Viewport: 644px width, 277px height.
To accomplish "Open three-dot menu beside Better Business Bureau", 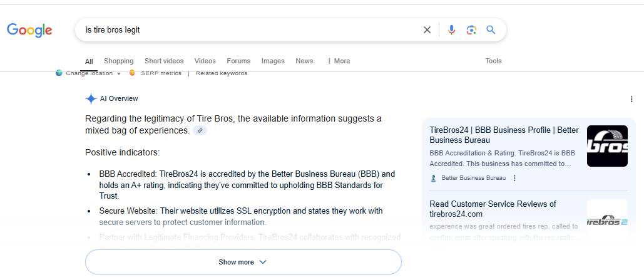I will 514,178.
